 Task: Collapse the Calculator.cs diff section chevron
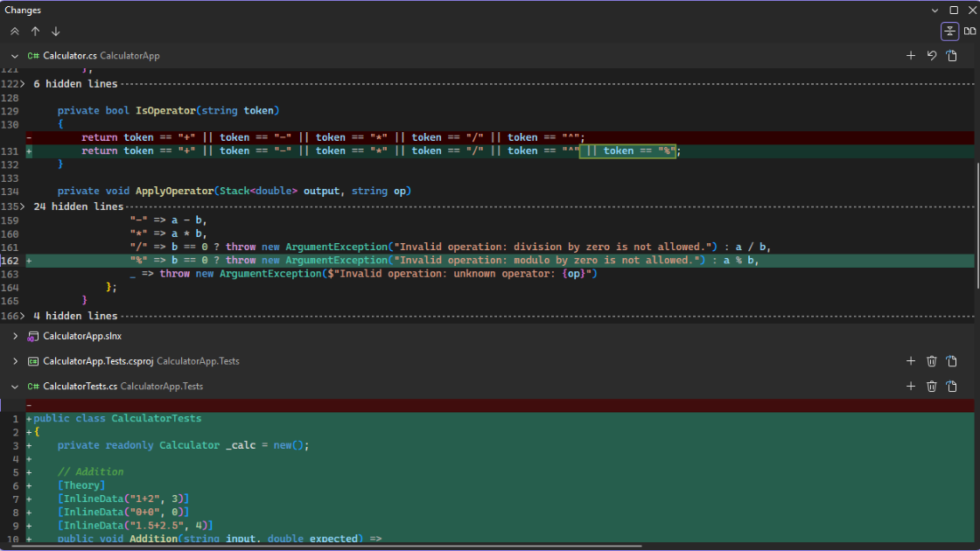click(x=14, y=55)
